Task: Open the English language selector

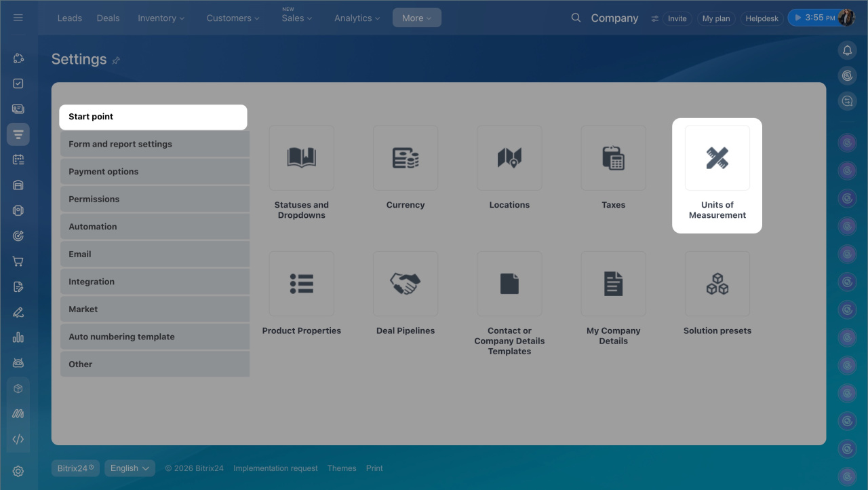Action: (x=130, y=468)
